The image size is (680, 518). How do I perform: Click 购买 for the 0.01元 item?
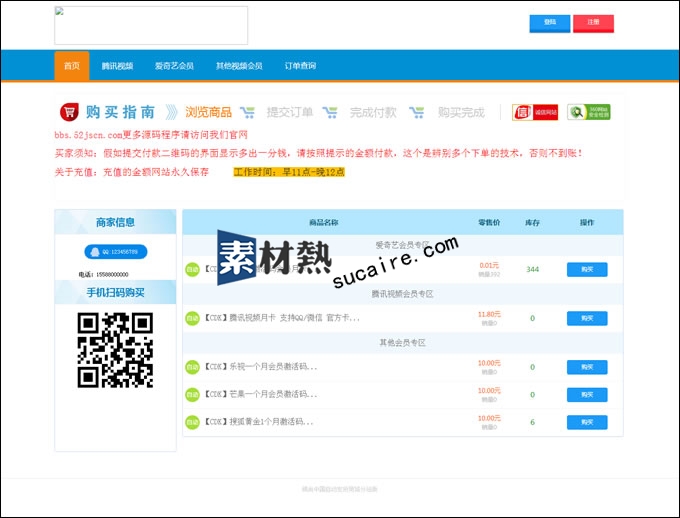[x=587, y=269]
